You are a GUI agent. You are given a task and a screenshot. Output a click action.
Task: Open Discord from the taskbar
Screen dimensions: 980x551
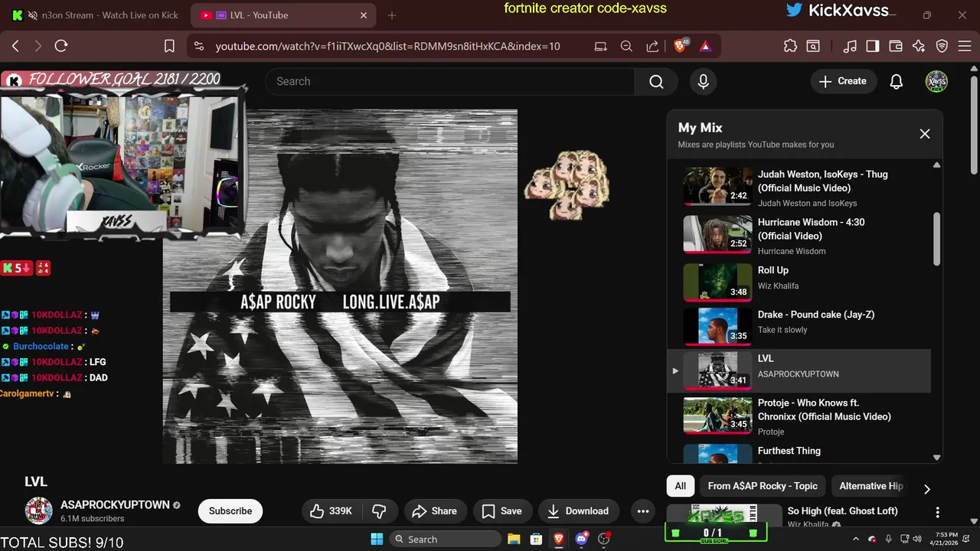point(582,539)
